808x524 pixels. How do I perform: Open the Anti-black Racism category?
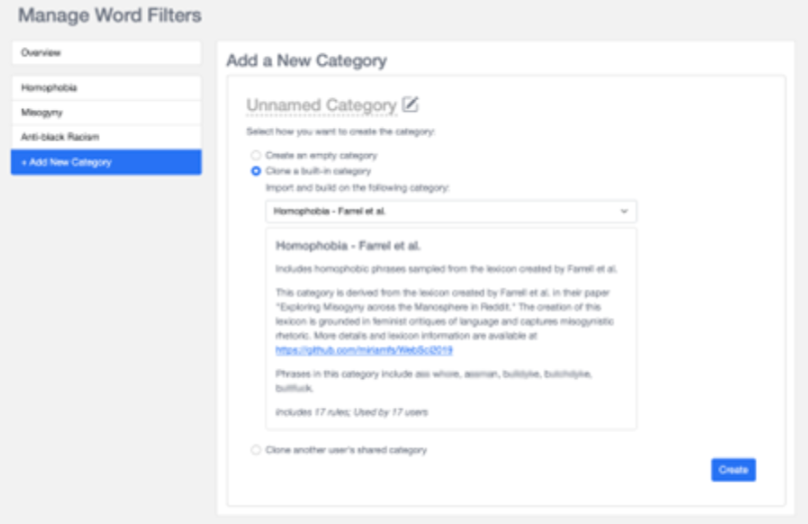click(106, 137)
